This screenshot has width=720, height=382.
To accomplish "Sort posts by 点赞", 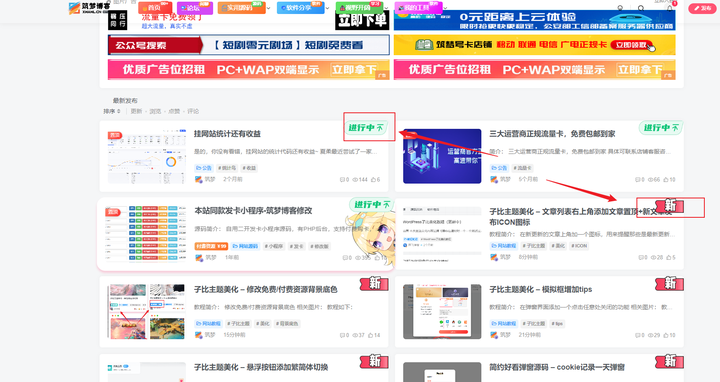I will 174,111.
